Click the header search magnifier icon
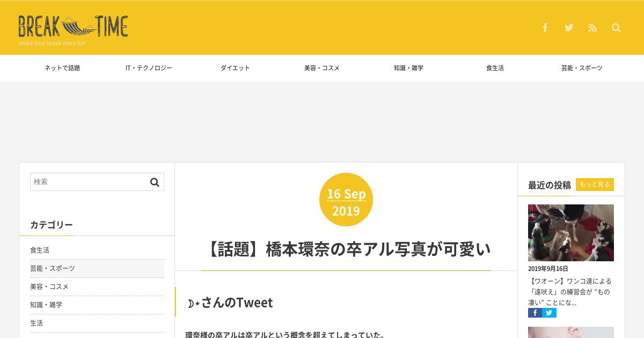The height and width of the screenshot is (338, 644). (616, 28)
